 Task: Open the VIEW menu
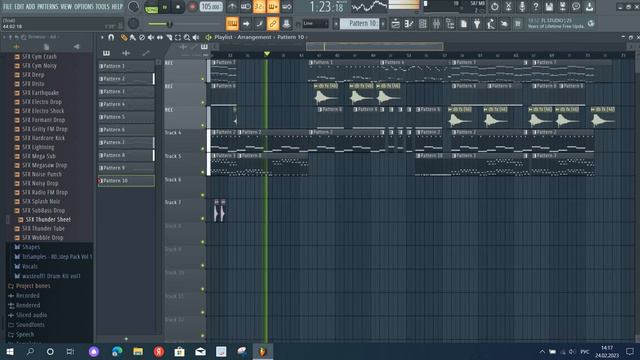point(66,7)
